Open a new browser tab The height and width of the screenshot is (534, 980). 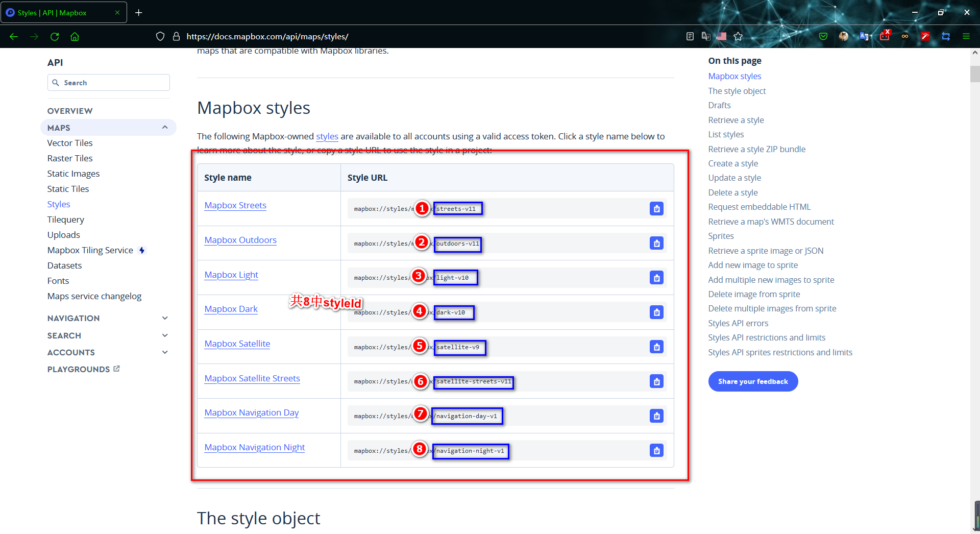[138, 12]
